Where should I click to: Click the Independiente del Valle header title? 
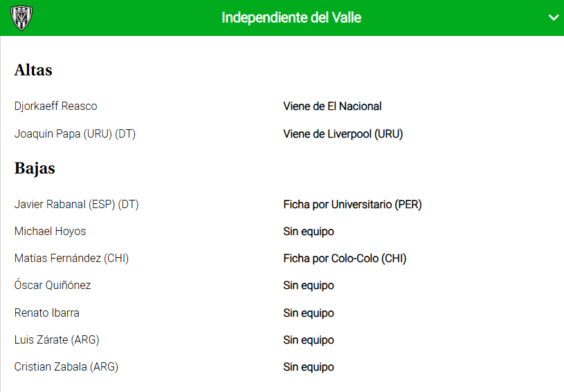pyautogui.click(x=291, y=18)
